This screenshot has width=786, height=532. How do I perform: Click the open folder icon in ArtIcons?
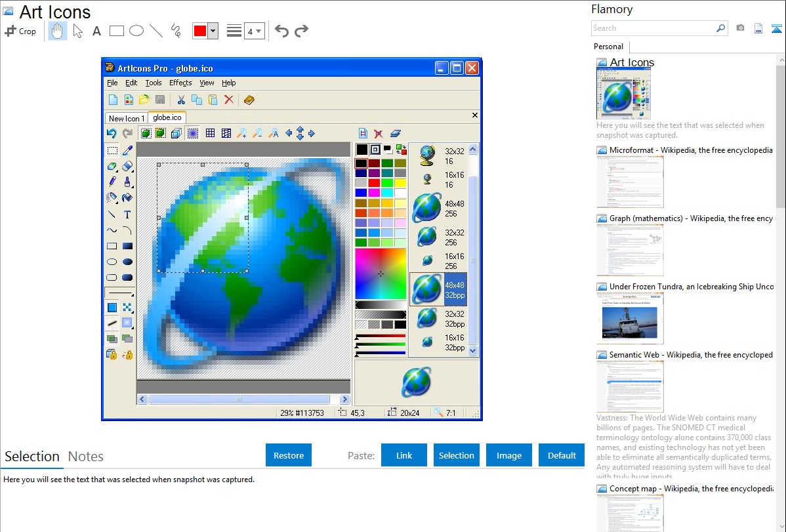click(x=144, y=100)
